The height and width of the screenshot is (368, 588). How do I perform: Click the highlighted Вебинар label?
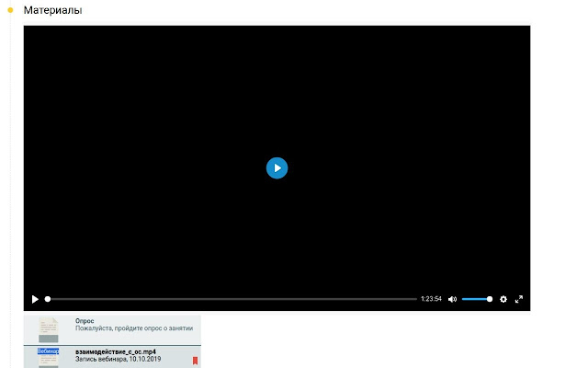[48, 351]
